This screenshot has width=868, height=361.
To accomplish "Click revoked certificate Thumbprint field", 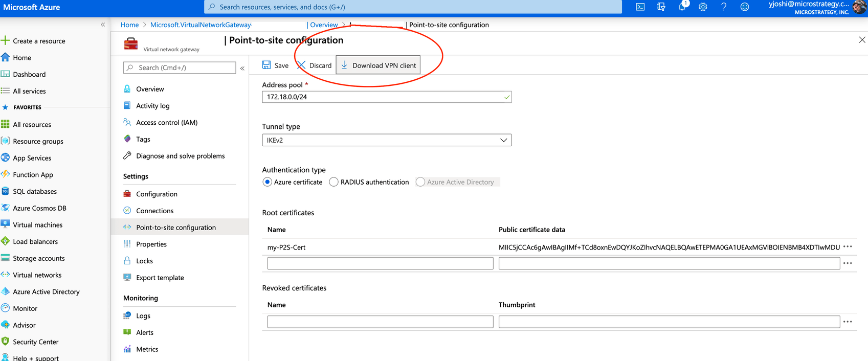I will click(x=669, y=322).
